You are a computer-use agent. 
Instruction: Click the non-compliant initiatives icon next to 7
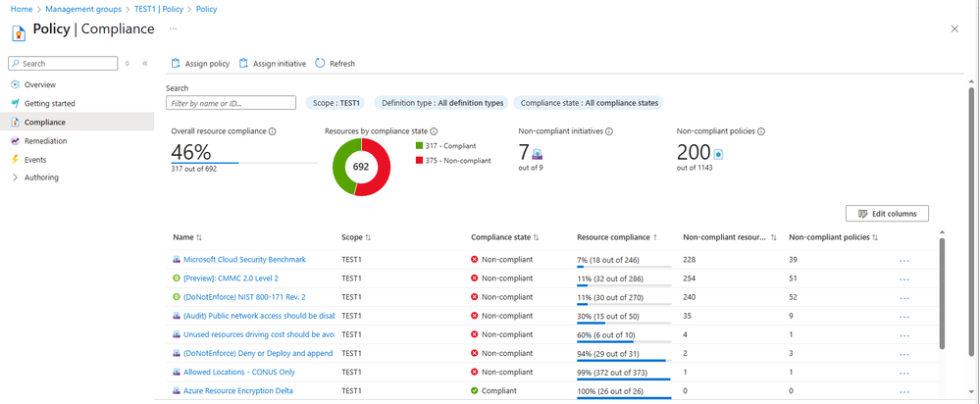coord(537,154)
